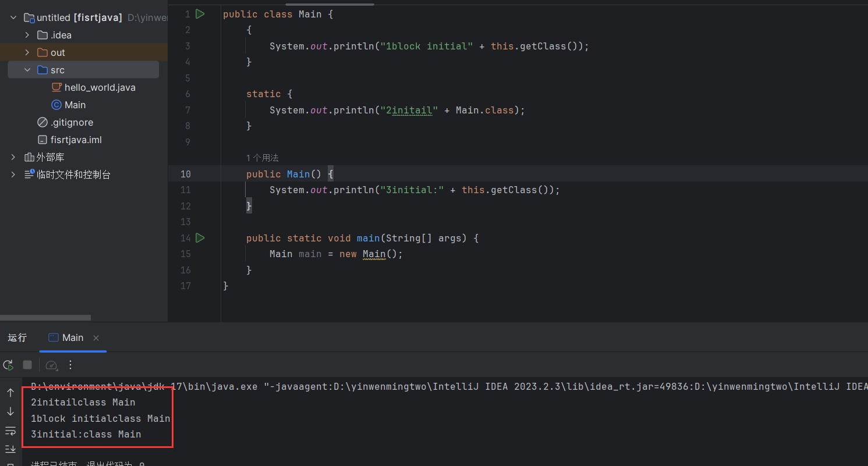Click the "1block initial" string literal

(x=427, y=46)
